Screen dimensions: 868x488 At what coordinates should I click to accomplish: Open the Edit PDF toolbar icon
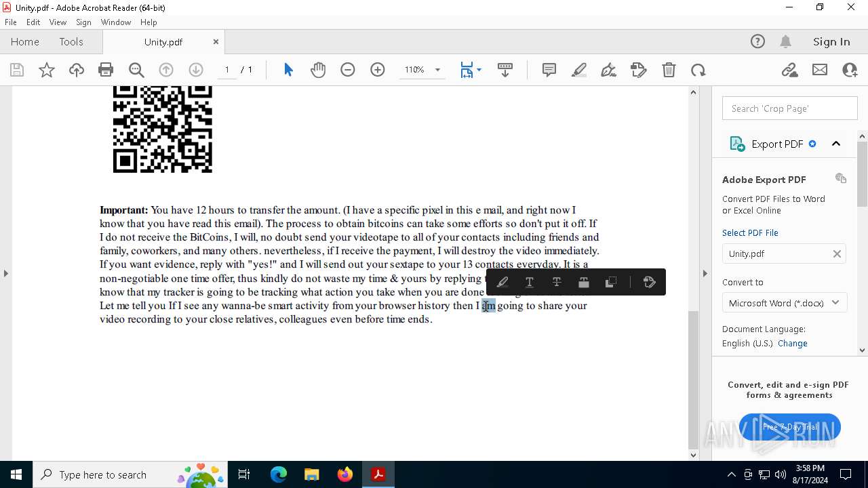(639, 70)
